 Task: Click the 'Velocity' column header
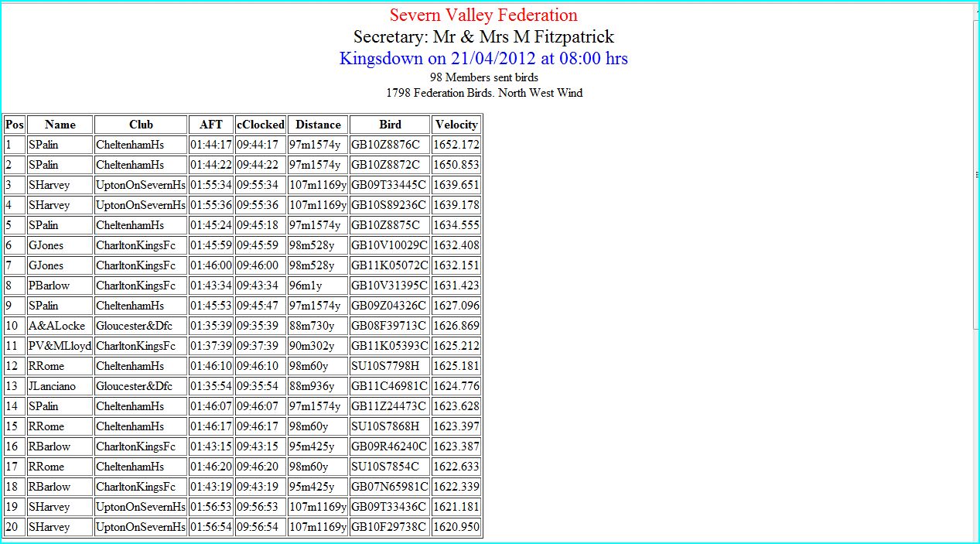click(x=456, y=125)
